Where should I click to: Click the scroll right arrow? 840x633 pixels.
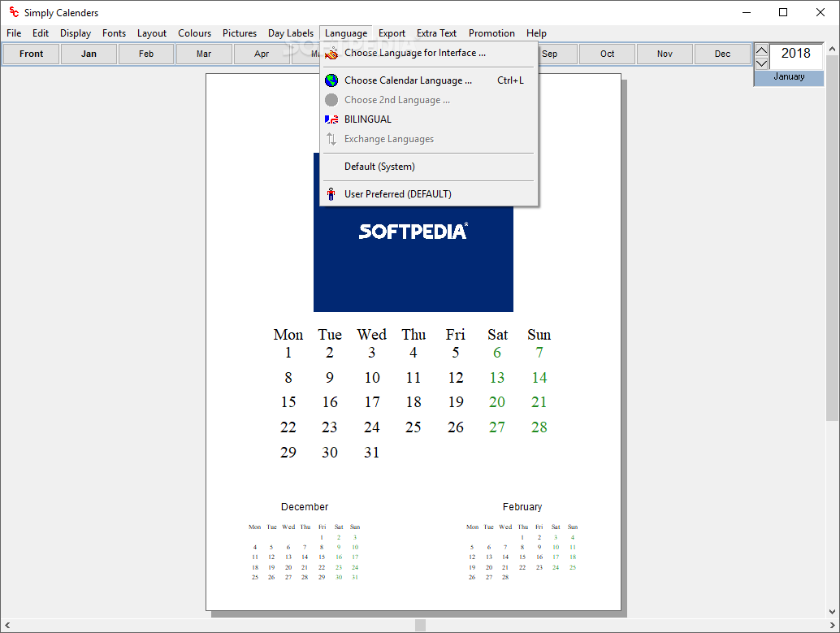click(x=832, y=625)
